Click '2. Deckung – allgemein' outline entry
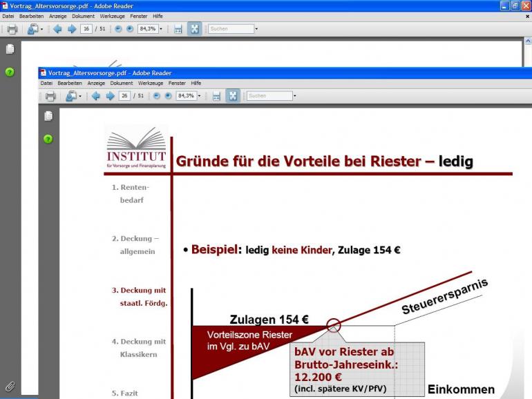Viewport: 532px width, 399px height. click(x=135, y=245)
